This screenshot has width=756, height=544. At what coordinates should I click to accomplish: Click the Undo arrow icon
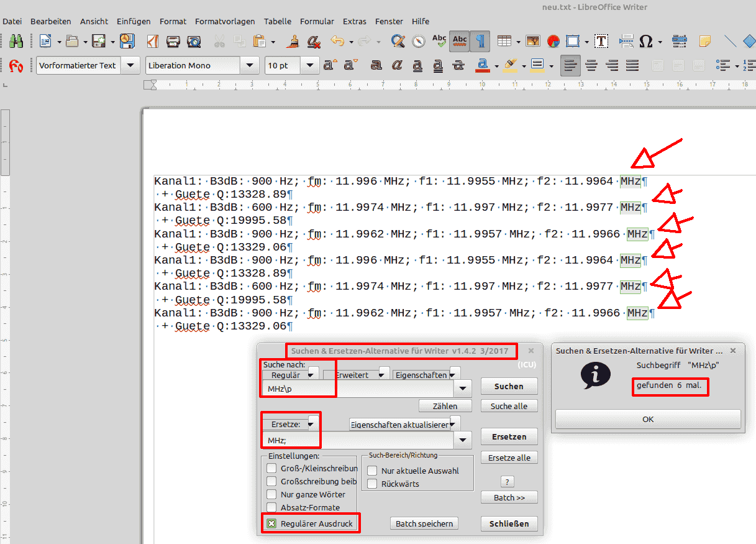(x=337, y=42)
